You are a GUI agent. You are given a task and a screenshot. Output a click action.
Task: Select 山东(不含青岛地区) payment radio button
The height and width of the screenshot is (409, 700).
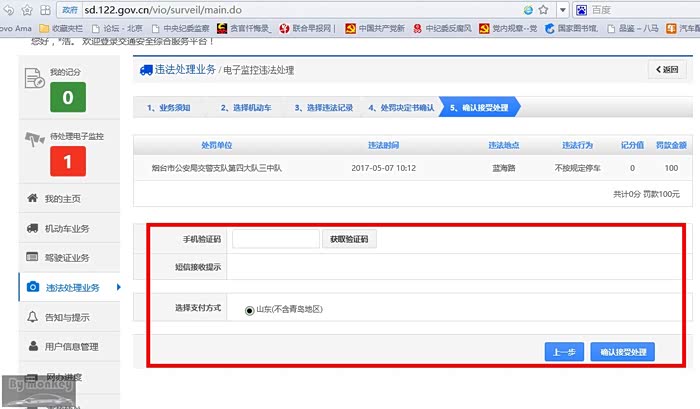[249, 310]
